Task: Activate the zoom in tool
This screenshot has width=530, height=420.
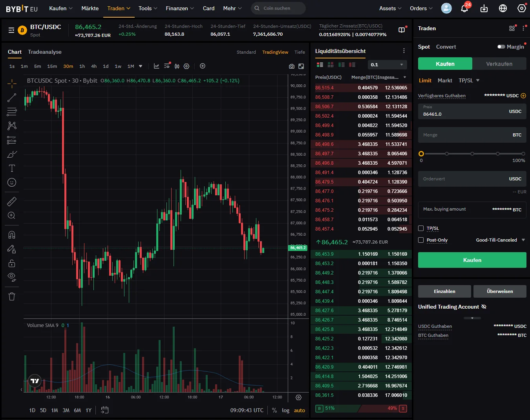Action: 12,215
